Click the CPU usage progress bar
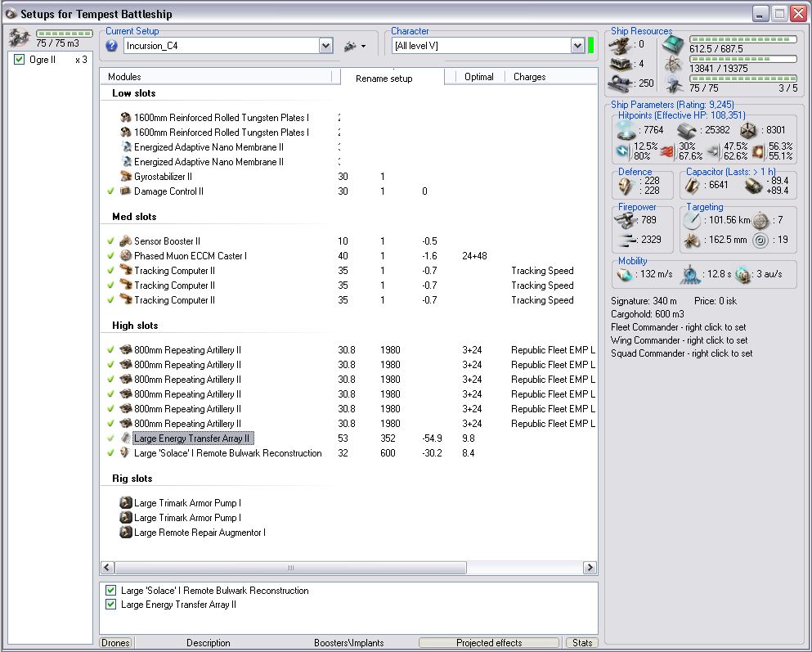Screen dimensions: 812x652 (x=742, y=39)
